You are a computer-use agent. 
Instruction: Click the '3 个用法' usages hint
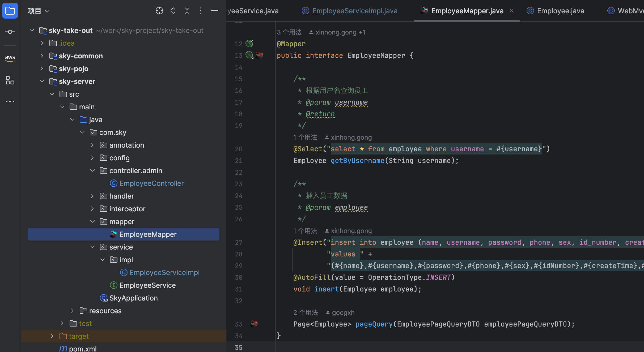[x=289, y=32]
